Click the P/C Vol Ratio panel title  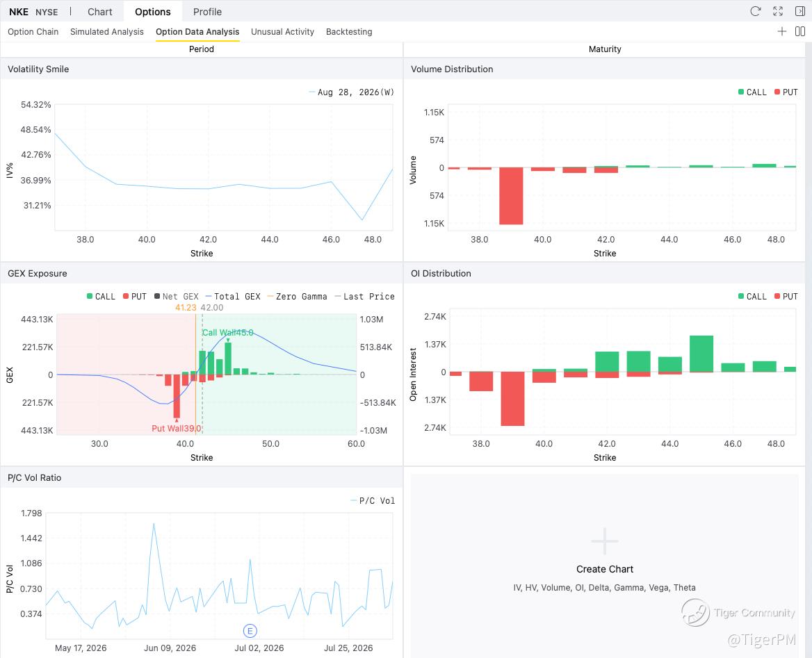coord(34,478)
